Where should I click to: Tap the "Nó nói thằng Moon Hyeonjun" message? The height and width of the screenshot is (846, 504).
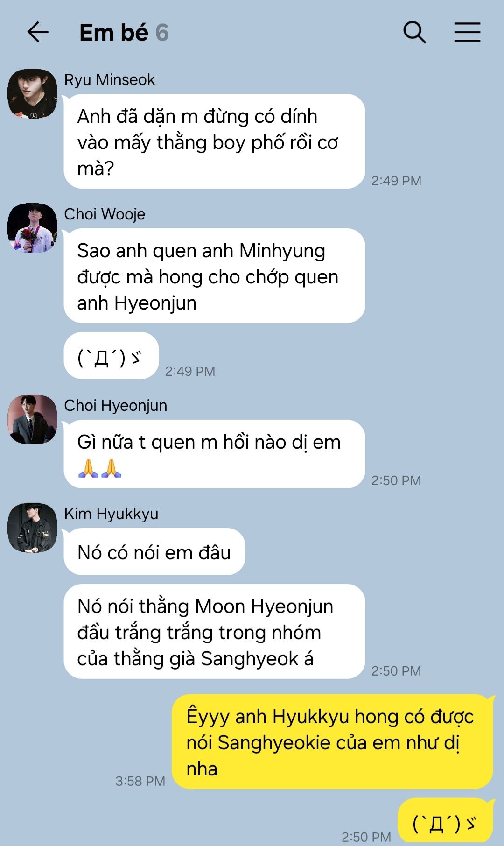pyautogui.click(x=214, y=632)
